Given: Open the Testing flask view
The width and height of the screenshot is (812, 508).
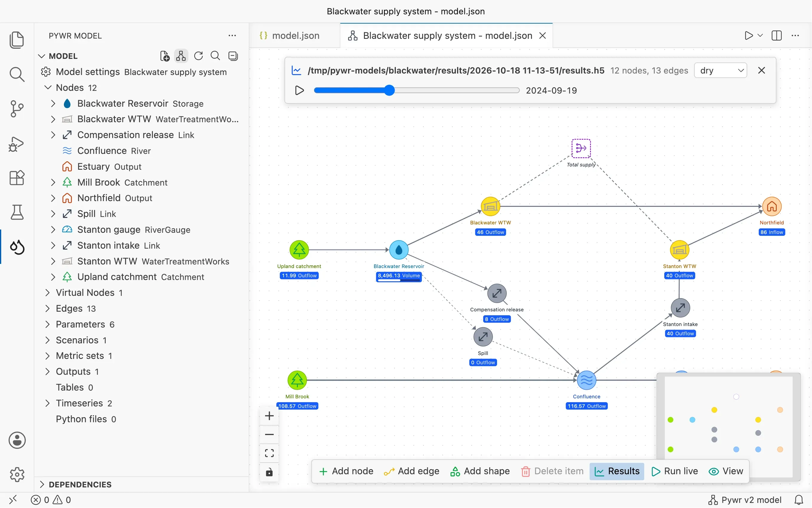Looking at the screenshot, I should 17,212.
